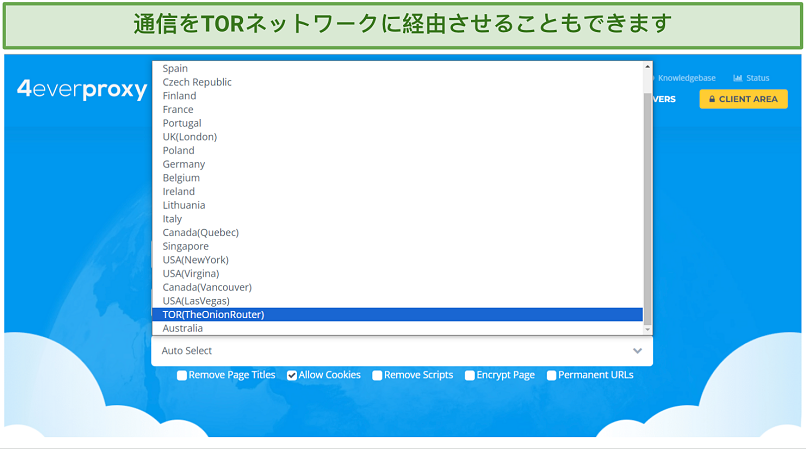The image size is (806, 449).
Task: Click the lock icon in CLIENT AREA
Action: [712, 99]
